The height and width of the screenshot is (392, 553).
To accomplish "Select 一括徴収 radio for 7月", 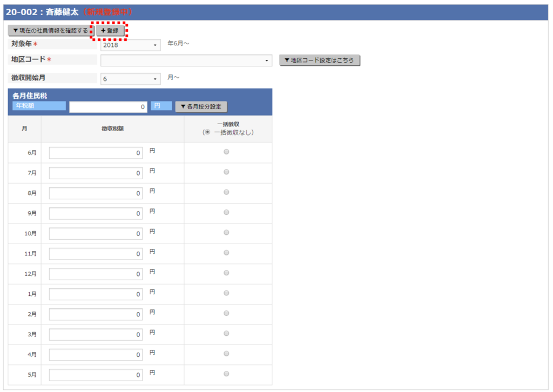I will click(x=226, y=172).
